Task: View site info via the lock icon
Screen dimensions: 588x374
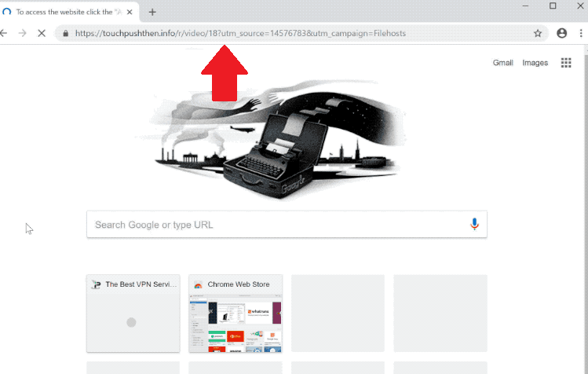Action: pyautogui.click(x=66, y=34)
